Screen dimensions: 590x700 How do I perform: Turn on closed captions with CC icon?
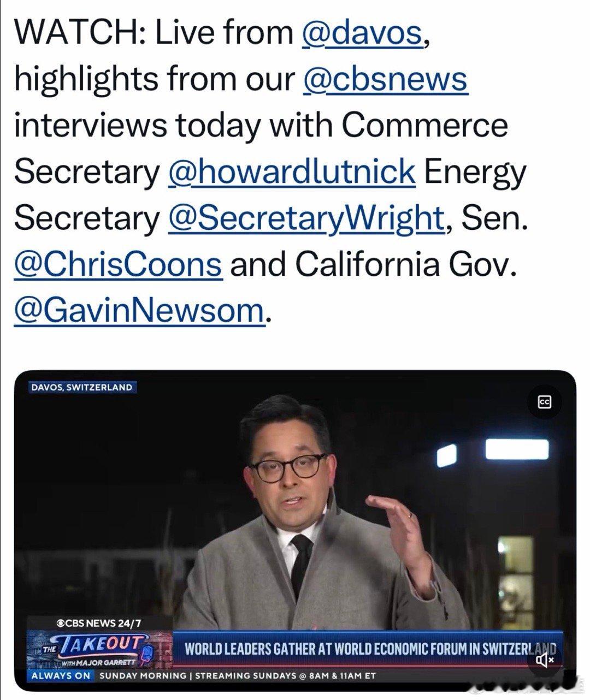(544, 402)
